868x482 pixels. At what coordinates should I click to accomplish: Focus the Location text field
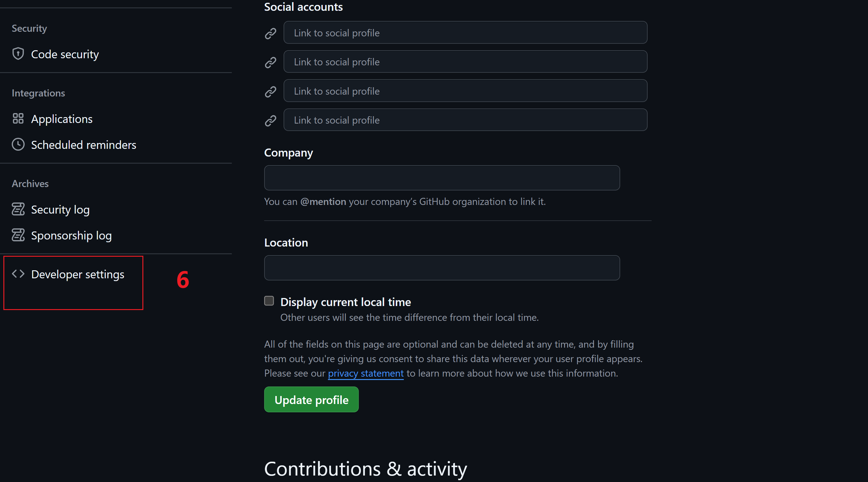click(x=442, y=268)
